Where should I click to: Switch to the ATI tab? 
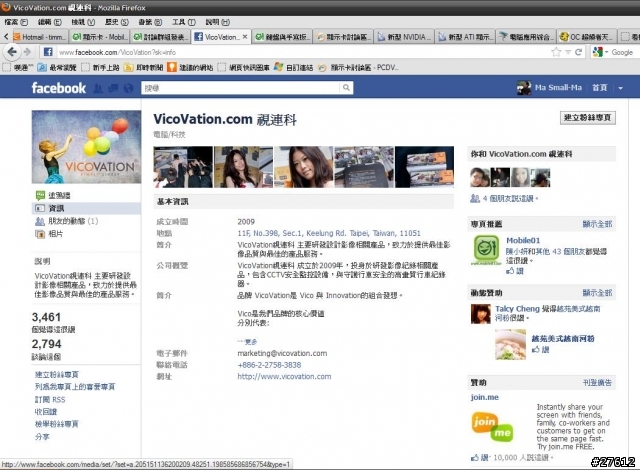(x=466, y=37)
